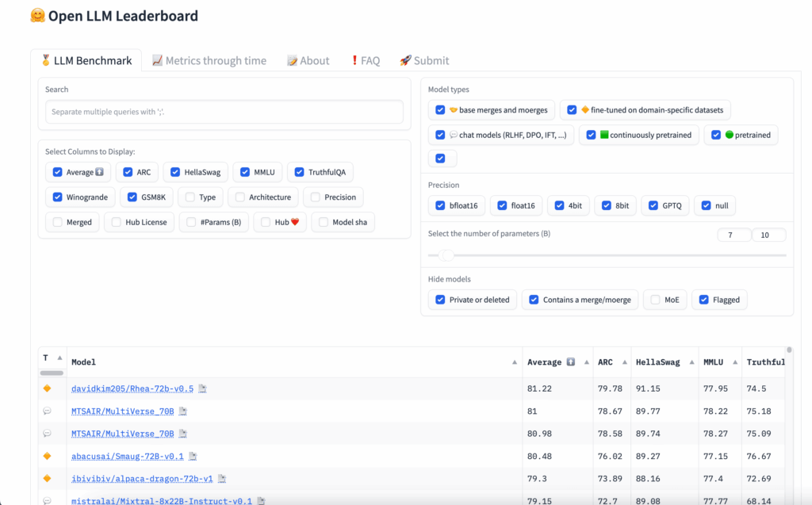This screenshot has height=505, width=812.
Task: Click the orange diamond icon in the Rhea-72b row
Action: click(47, 388)
